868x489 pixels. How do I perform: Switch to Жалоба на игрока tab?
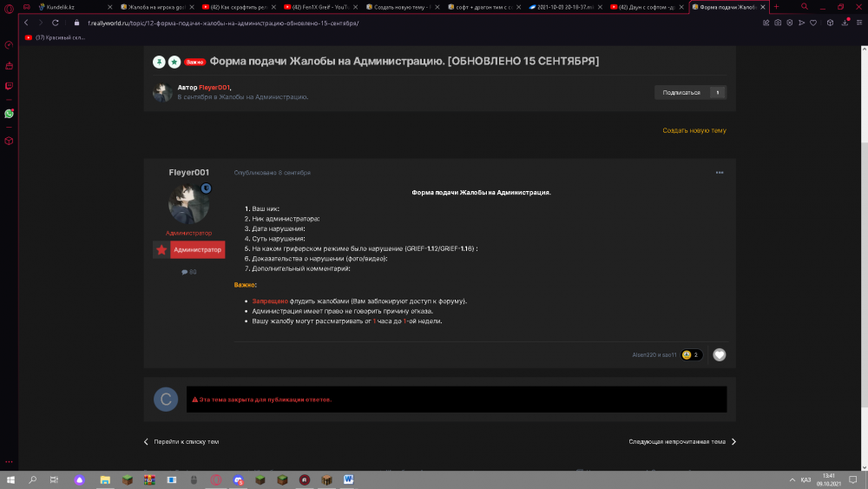click(156, 7)
